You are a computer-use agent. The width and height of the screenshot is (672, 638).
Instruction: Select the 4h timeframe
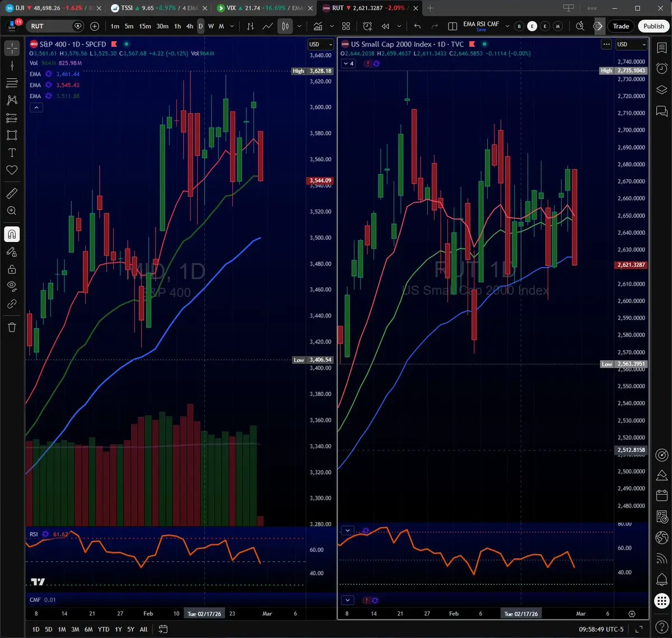click(190, 26)
